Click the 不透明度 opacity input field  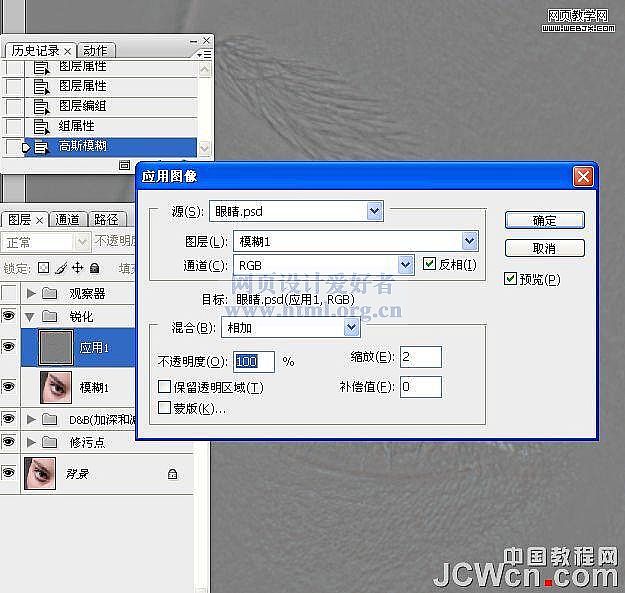[x=254, y=361]
